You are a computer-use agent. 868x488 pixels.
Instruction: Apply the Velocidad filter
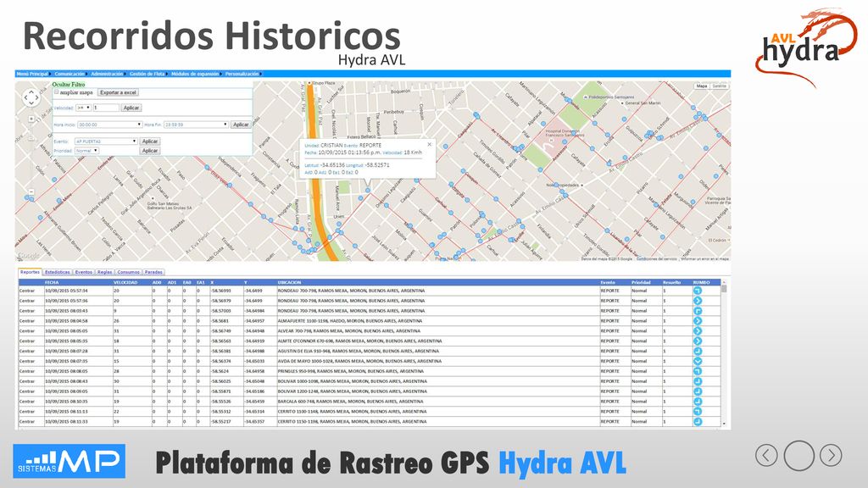[x=131, y=108]
